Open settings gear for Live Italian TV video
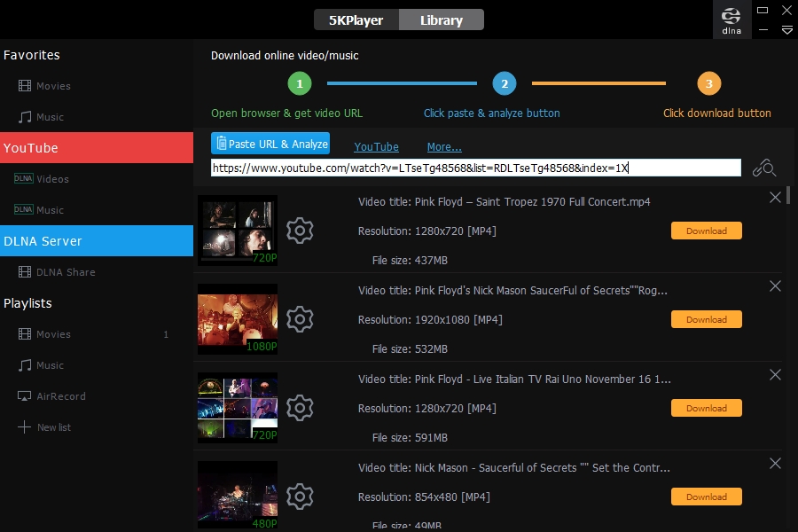 (300, 408)
